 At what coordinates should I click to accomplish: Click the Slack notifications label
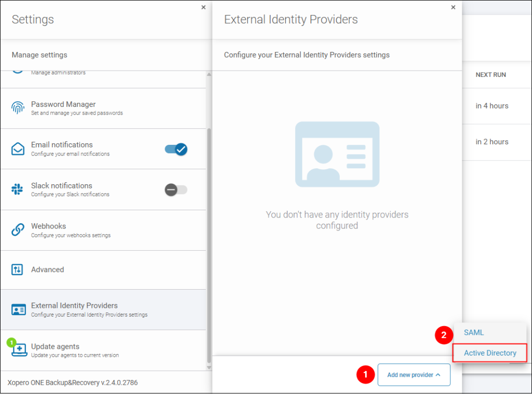pyautogui.click(x=61, y=186)
